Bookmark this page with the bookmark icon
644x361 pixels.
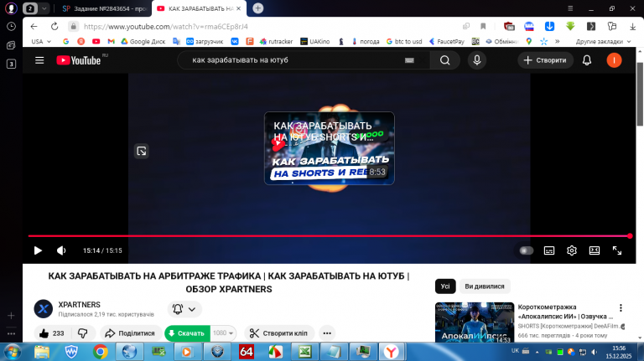pyautogui.click(x=483, y=26)
